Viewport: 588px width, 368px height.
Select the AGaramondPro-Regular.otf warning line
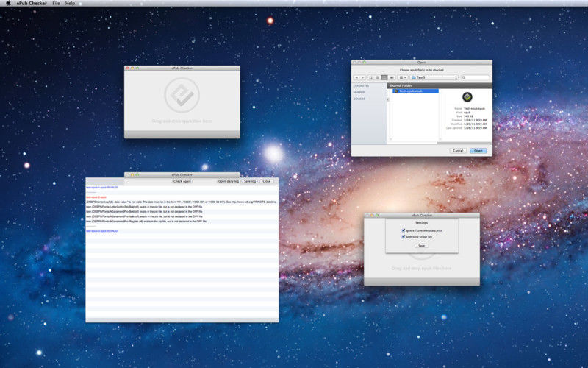(146, 222)
